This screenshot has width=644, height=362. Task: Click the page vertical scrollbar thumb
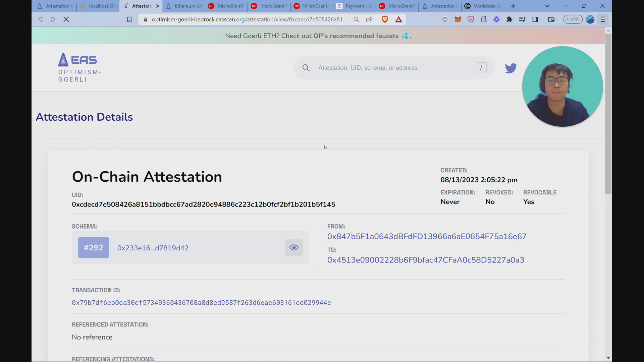click(608, 114)
